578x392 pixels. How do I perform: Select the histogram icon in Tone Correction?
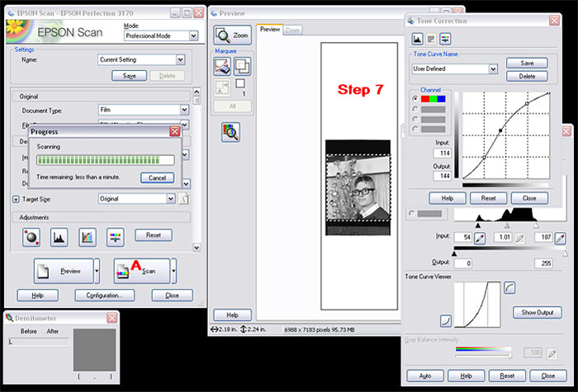(x=417, y=39)
